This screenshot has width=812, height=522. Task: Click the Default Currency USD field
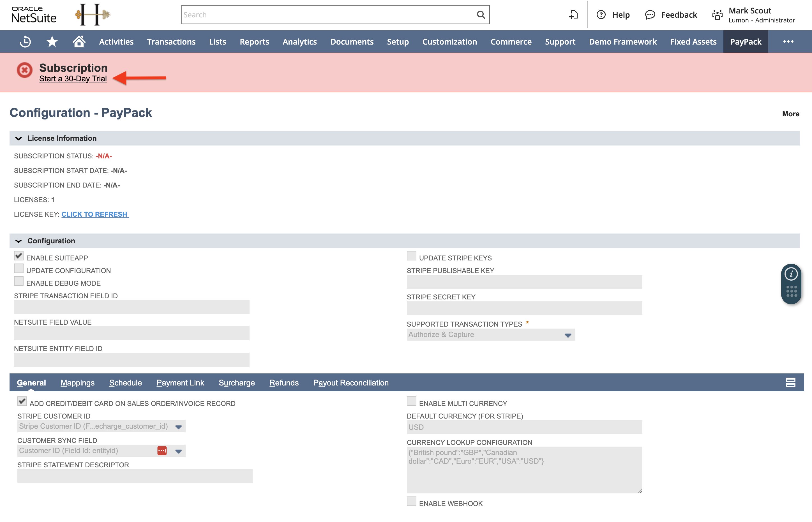pyautogui.click(x=525, y=427)
